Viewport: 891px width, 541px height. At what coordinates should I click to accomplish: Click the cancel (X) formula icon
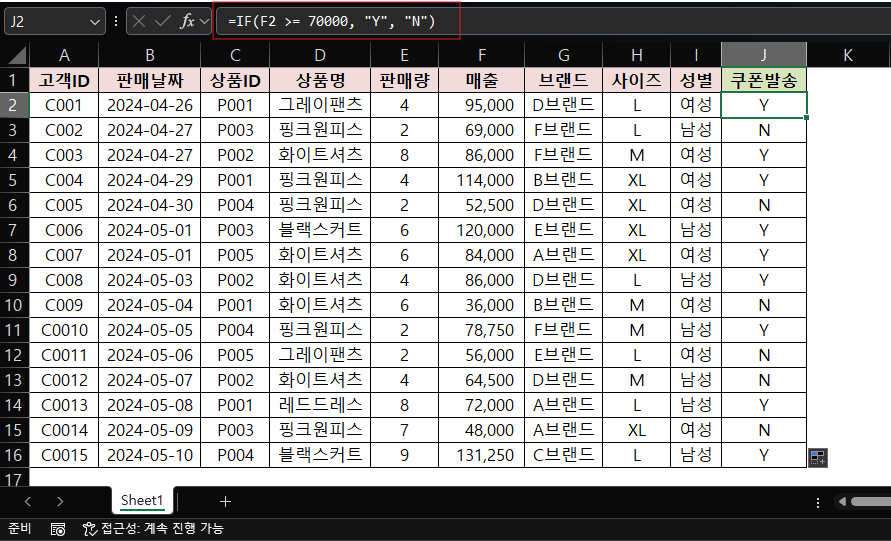[139, 22]
